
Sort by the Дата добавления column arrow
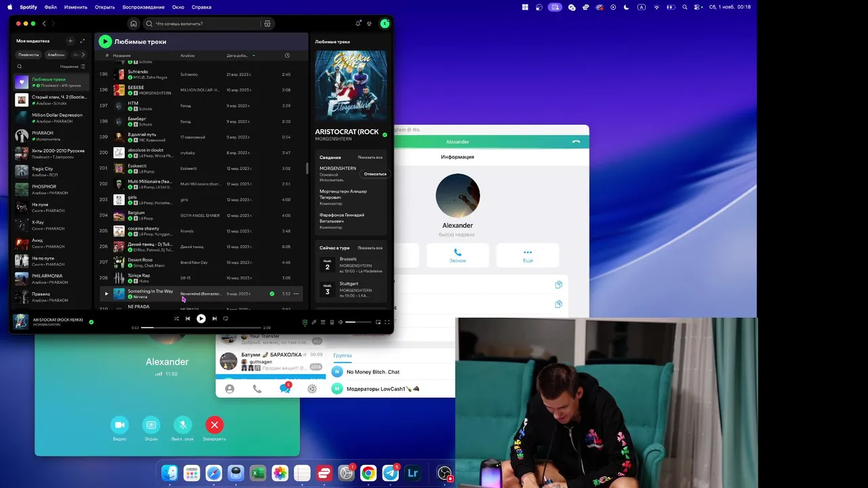click(x=254, y=56)
